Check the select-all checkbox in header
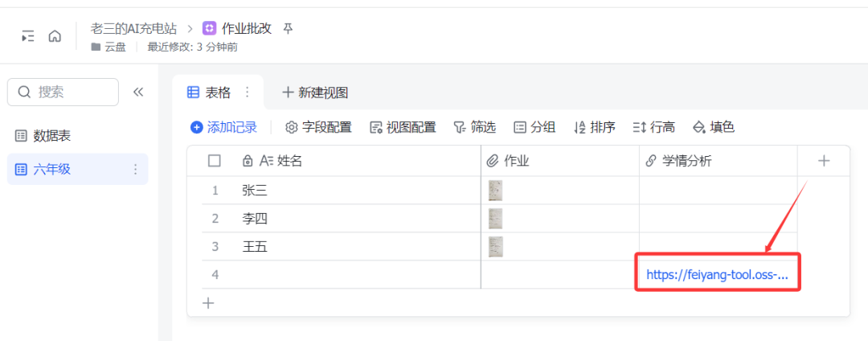The width and height of the screenshot is (868, 341). (215, 161)
